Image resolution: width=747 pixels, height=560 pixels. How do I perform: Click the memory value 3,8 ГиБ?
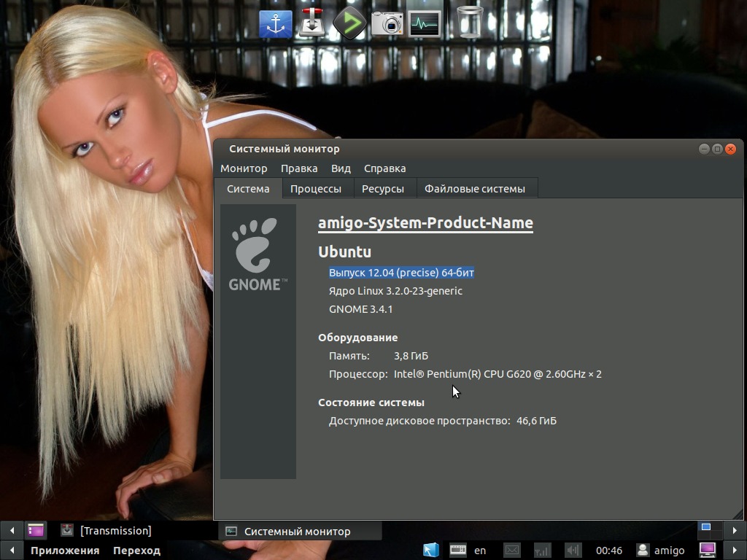tap(411, 356)
